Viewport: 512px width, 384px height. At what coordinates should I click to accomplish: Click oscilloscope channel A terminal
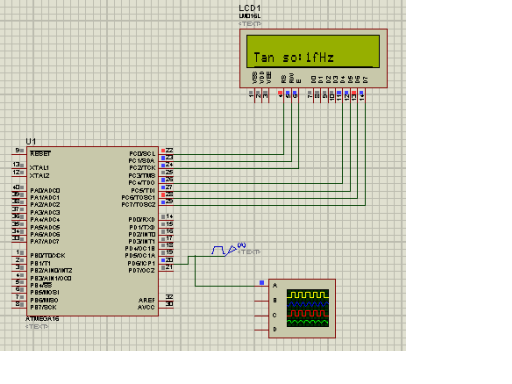pyautogui.click(x=262, y=286)
